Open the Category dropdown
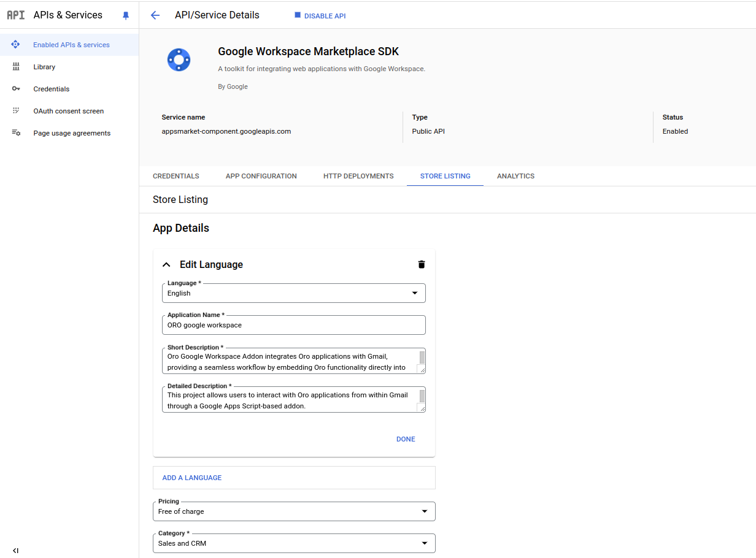 click(x=293, y=543)
